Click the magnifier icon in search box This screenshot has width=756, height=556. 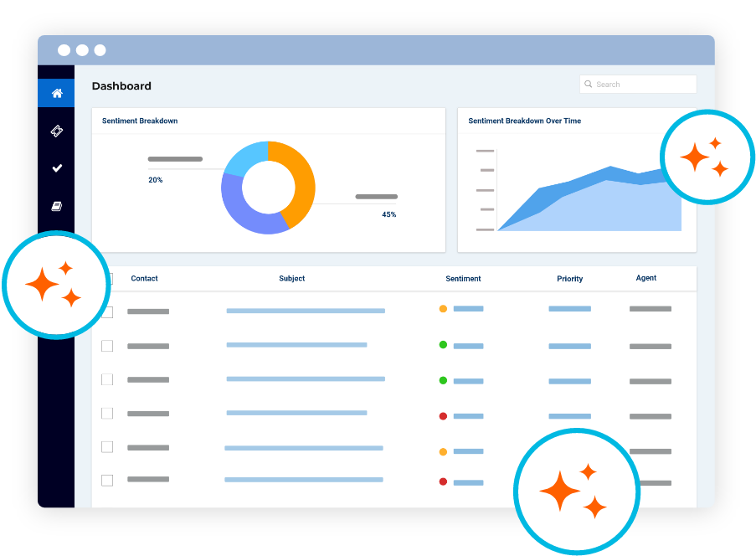(589, 85)
